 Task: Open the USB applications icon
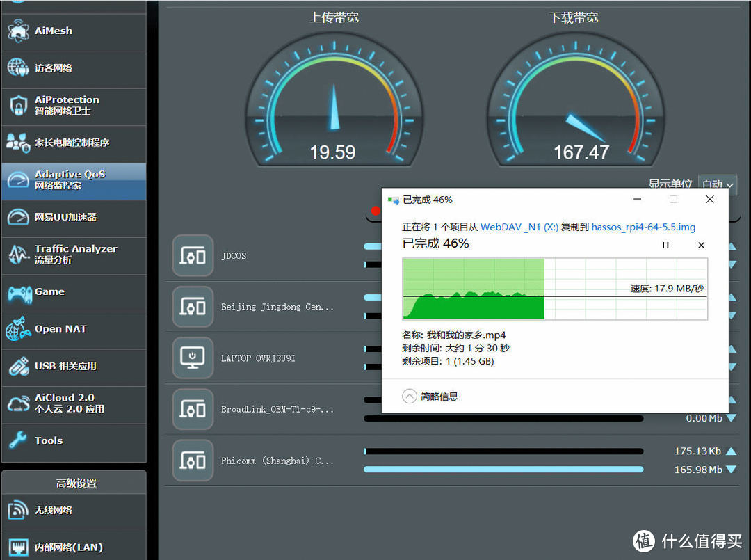(x=18, y=367)
